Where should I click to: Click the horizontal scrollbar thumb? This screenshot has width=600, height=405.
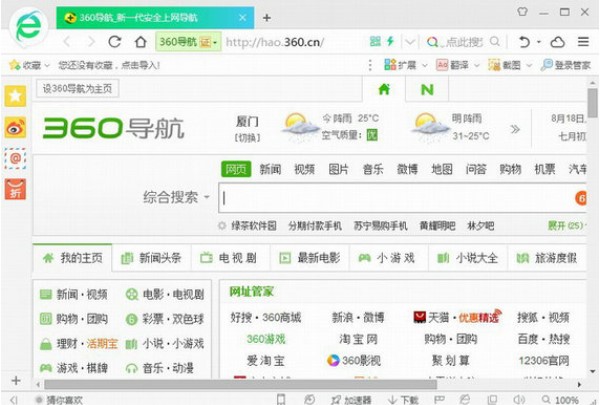[240, 384]
